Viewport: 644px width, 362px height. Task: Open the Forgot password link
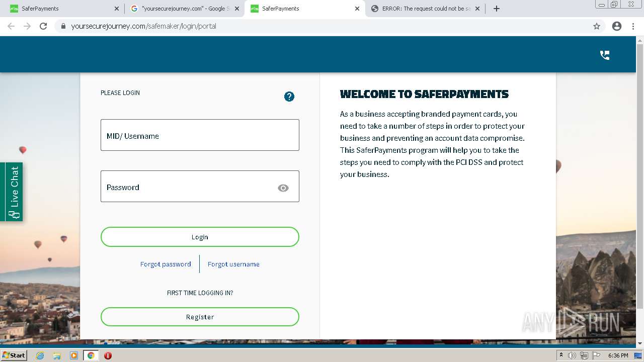click(x=166, y=264)
